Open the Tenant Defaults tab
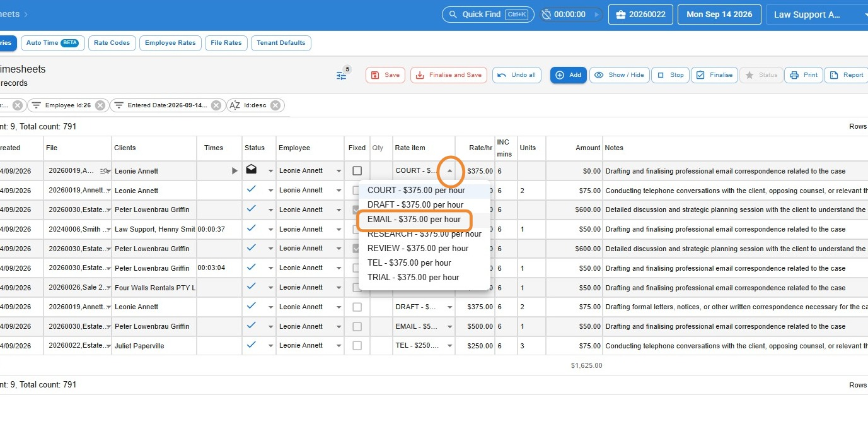This screenshot has height=431, width=868. [x=281, y=43]
